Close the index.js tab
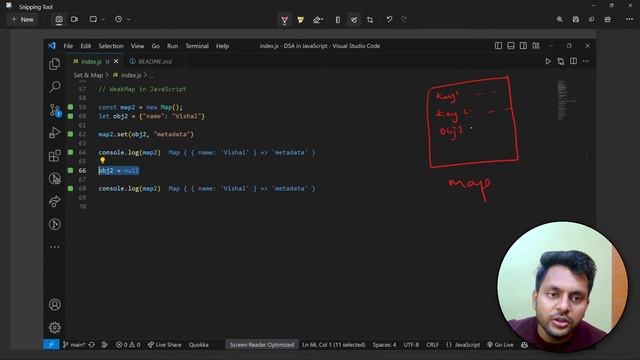 click(x=116, y=62)
